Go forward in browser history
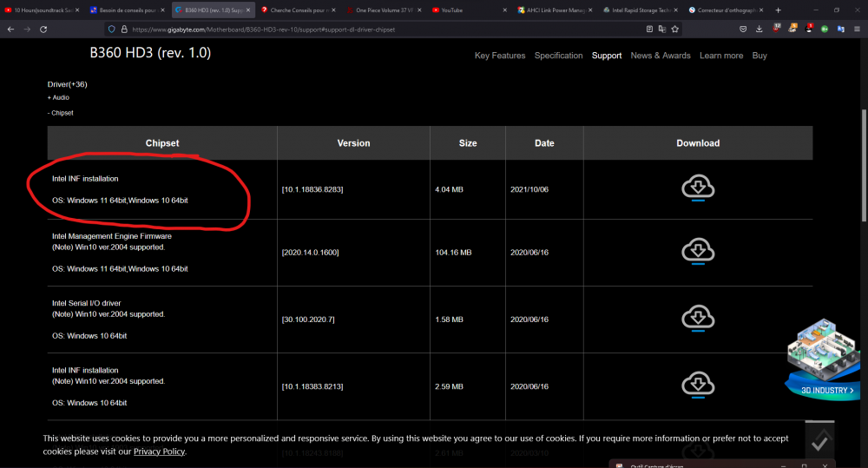This screenshot has height=468, width=868. [x=27, y=30]
